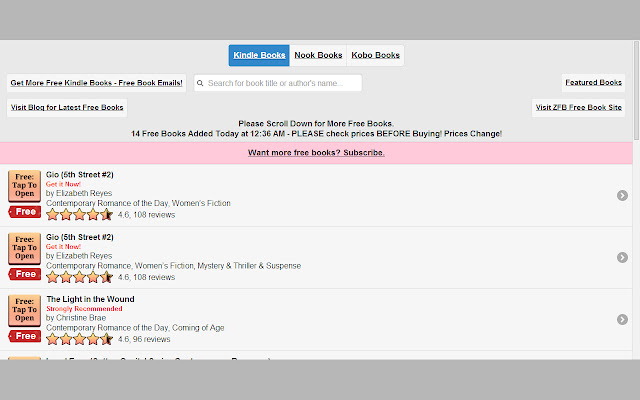
Task: Click genre text Contemporary Romance of the Day, Coming of Age
Action: pos(135,328)
